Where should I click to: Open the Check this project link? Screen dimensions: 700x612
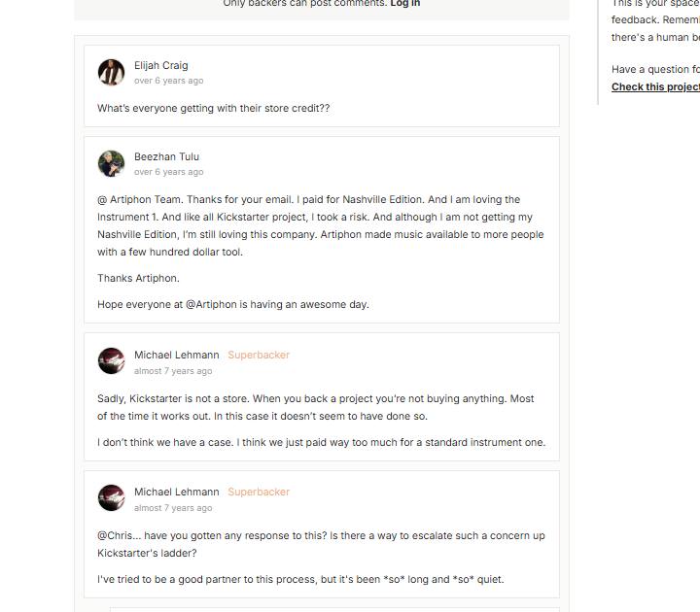pyautogui.click(x=655, y=86)
